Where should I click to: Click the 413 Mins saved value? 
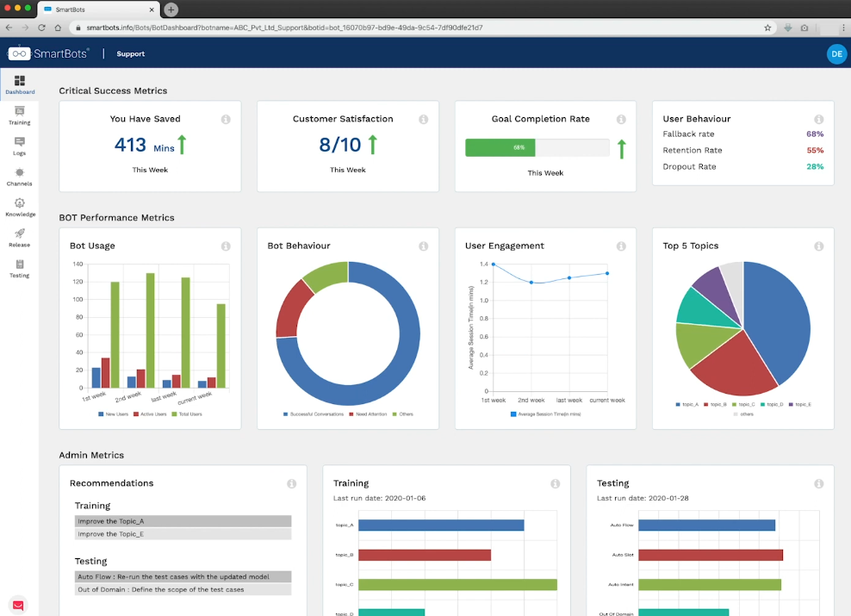coord(145,146)
